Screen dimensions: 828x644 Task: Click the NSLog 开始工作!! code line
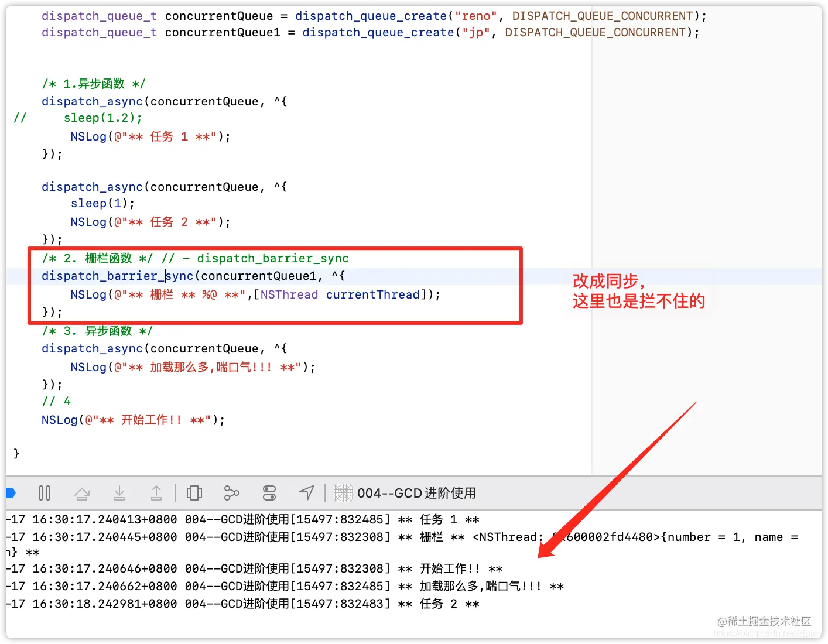(134, 420)
